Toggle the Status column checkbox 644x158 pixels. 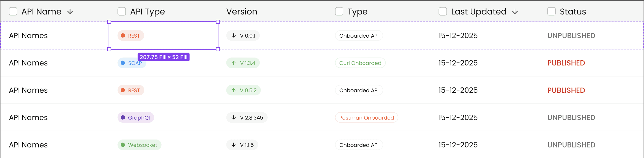pyautogui.click(x=551, y=11)
